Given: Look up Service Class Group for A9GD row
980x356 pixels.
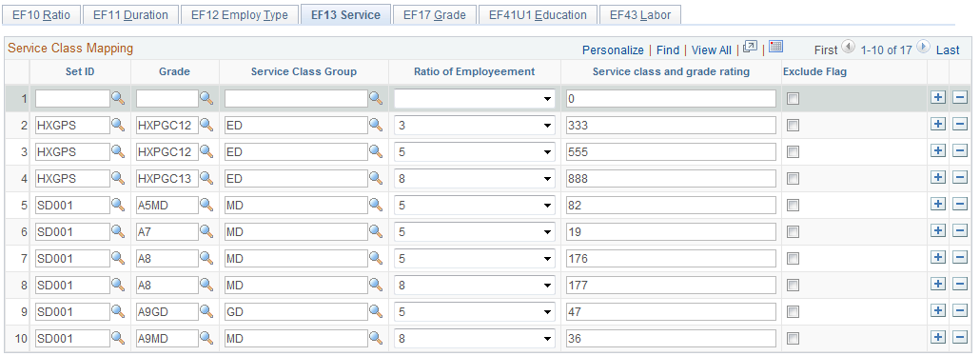Looking at the screenshot, I should point(375,311).
